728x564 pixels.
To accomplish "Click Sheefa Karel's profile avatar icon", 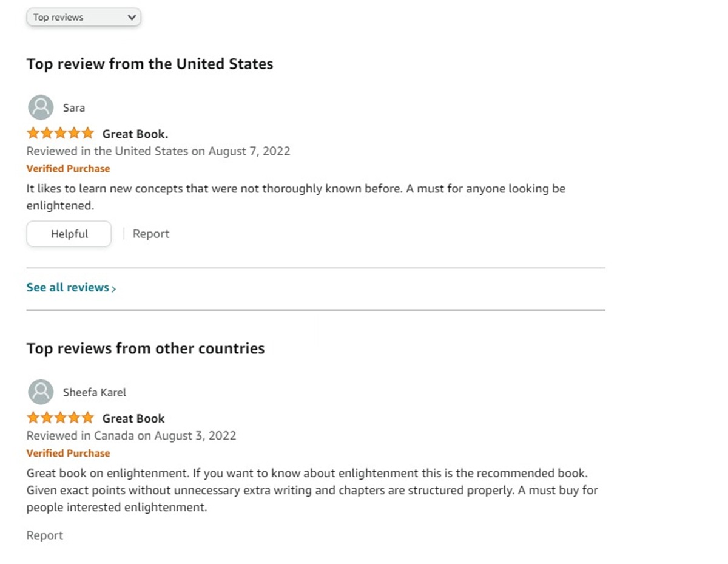I will 41,392.
